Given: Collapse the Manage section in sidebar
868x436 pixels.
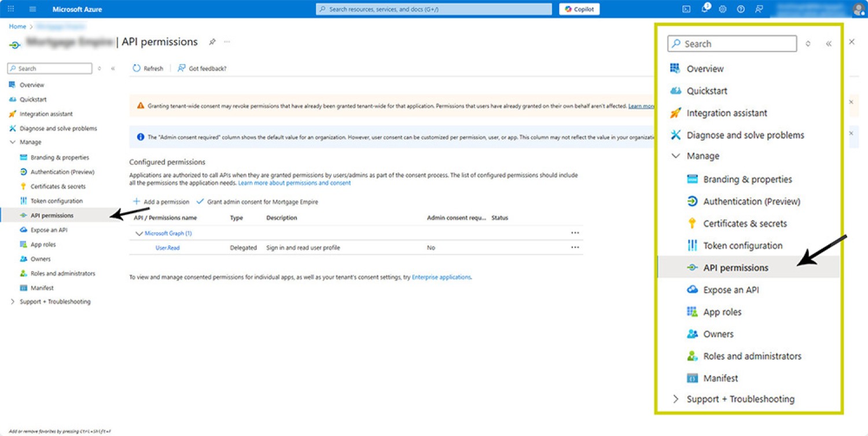Looking at the screenshot, I should click(x=13, y=142).
